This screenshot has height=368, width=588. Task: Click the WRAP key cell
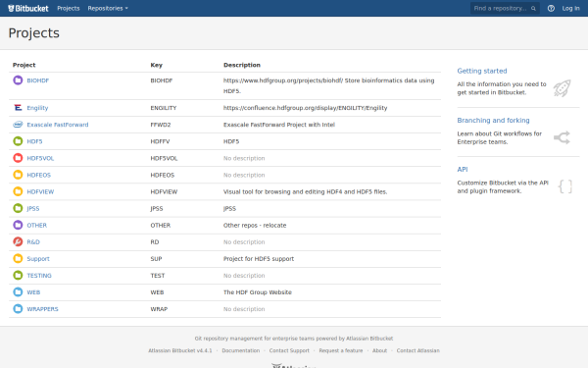[x=159, y=309]
